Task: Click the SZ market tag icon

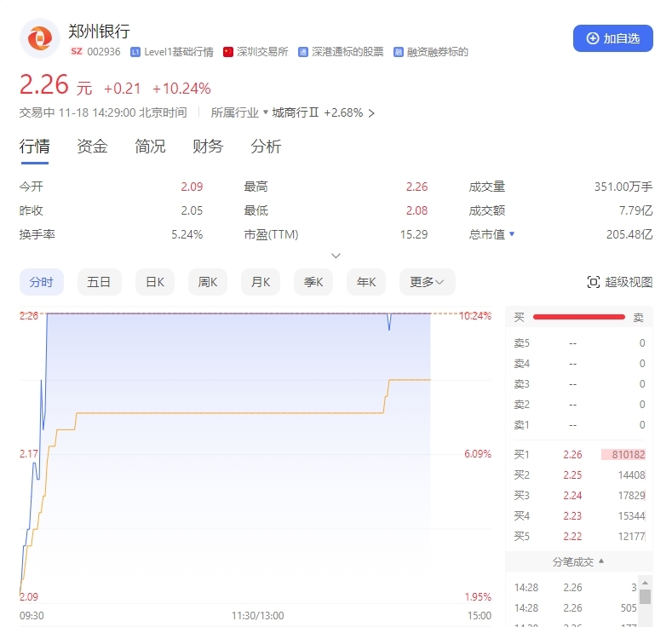Action: click(77, 52)
